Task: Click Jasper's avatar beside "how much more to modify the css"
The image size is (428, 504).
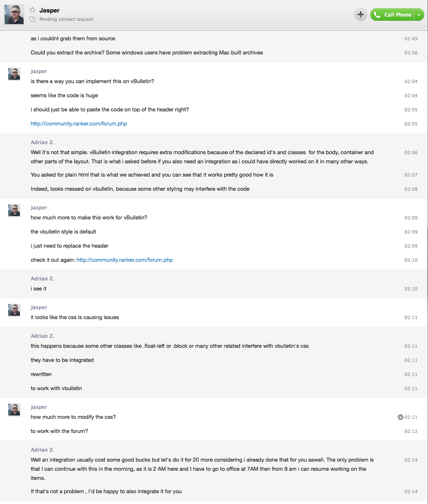Action: (14, 410)
